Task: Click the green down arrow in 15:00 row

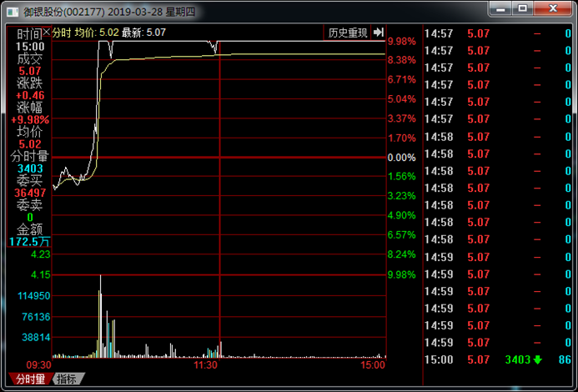Action: click(537, 359)
